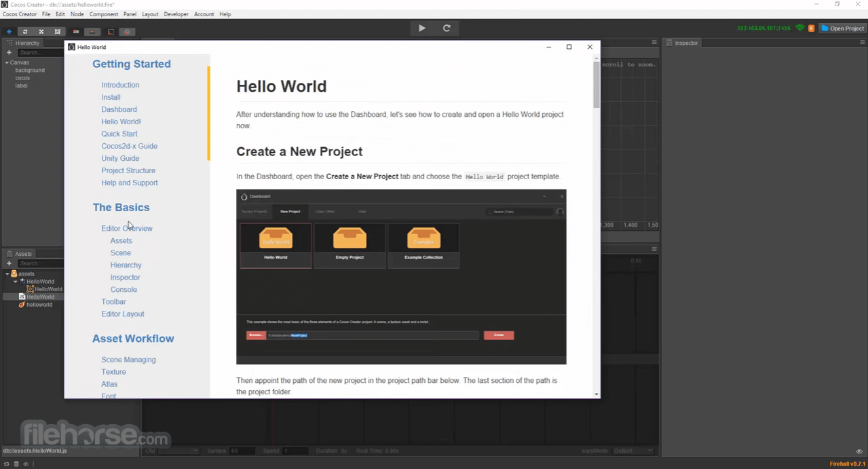This screenshot has height=469, width=868.
Task: Open the Component menu
Action: coord(105,14)
